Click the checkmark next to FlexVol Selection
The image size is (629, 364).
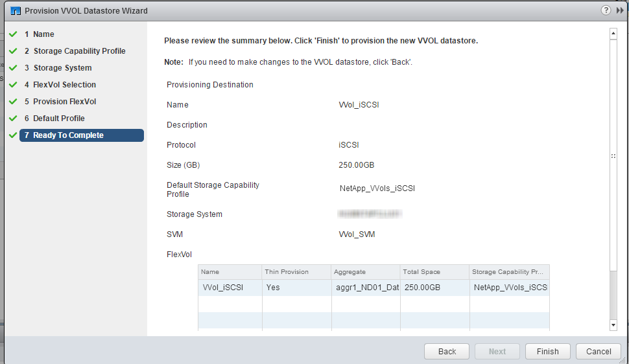click(x=12, y=85)
